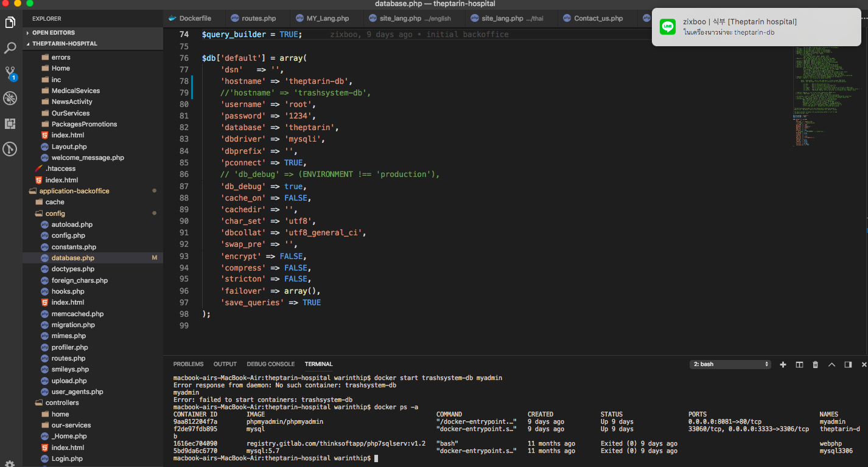Switch to the PROBLEMS panel tab
This screenshot has width=868, height=467.
tap(188, 364)
